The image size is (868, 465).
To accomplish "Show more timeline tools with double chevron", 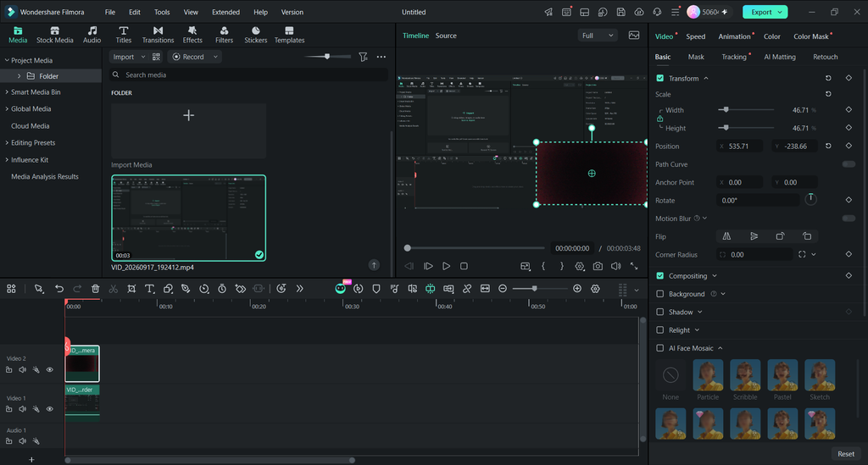I will 299,289.
